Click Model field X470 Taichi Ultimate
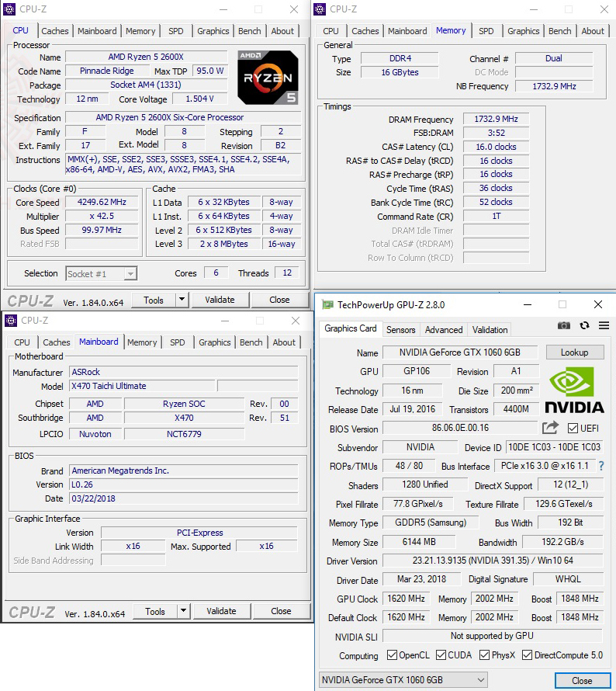Screen dimensions: 616x691 [x=143, y=386]
